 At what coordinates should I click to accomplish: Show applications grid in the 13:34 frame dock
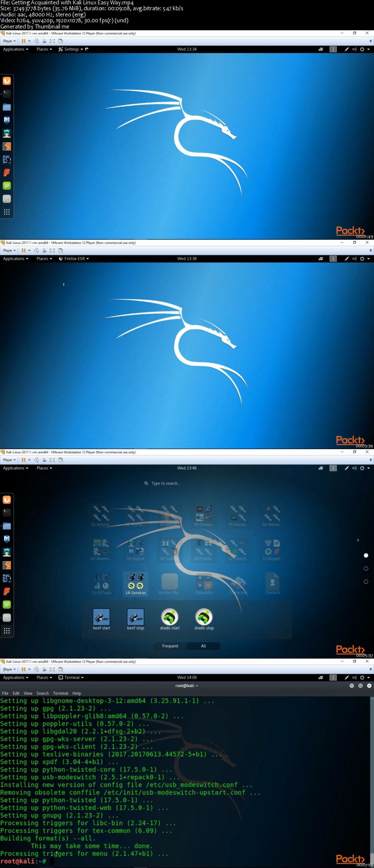[7, 212]
